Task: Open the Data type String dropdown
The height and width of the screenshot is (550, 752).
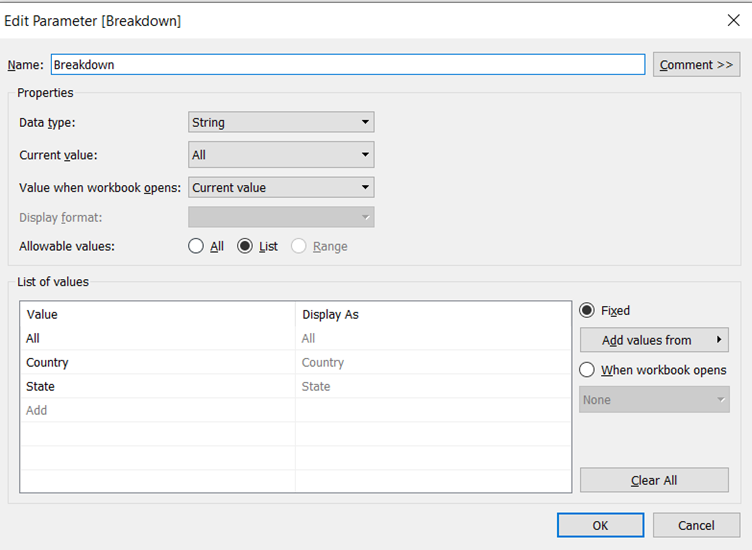Action: click(281, 122)
